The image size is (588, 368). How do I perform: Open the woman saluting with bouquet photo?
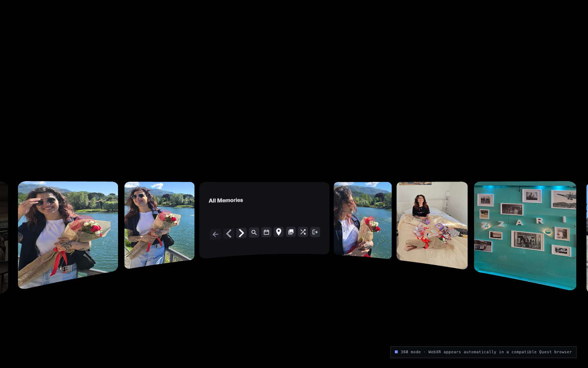[x=68, y=234]
